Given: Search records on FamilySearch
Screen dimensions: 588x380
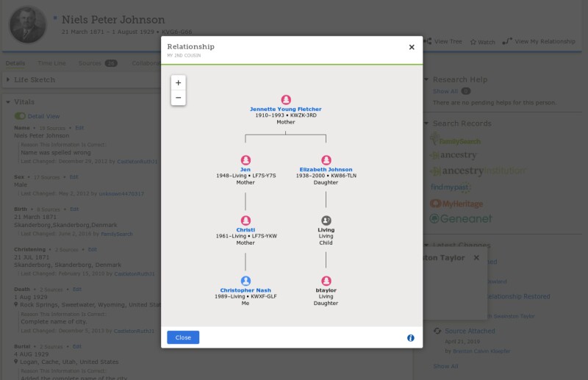Looking at the screenshot, I should [455, 139].
